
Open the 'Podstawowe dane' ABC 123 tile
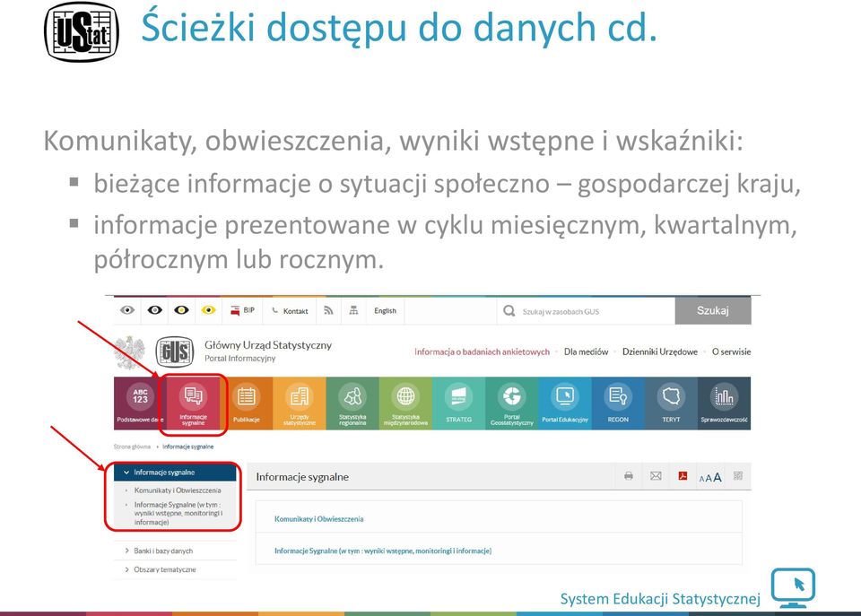pyautogui.click(x=140, y=403)
